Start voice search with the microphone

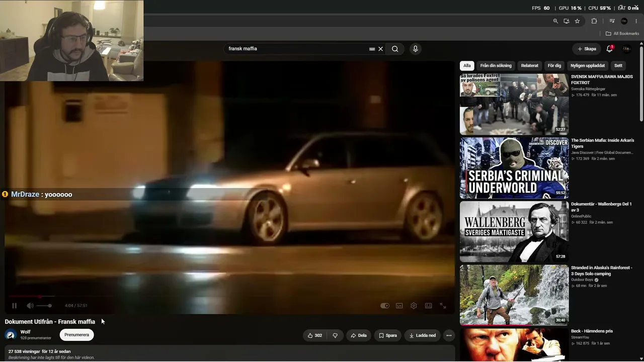coord(415,49)
